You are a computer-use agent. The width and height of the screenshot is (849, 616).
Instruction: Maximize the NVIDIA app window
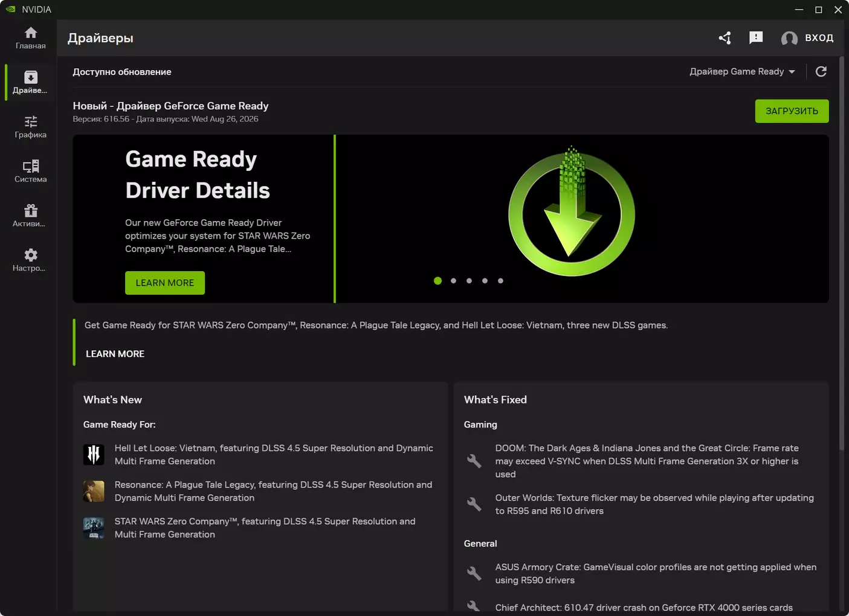(819, 10)
